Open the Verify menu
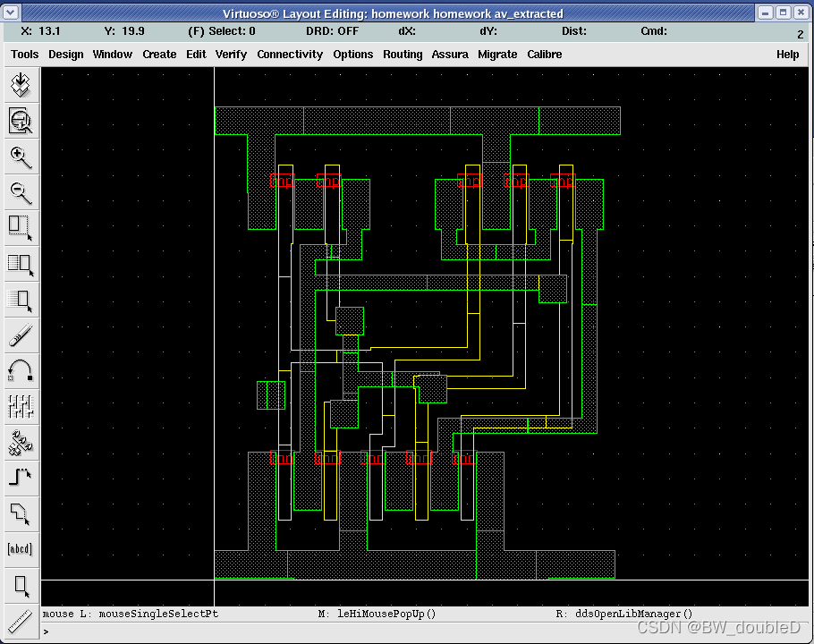This screenshot has width=814, height=644. (x=231, y=55)
